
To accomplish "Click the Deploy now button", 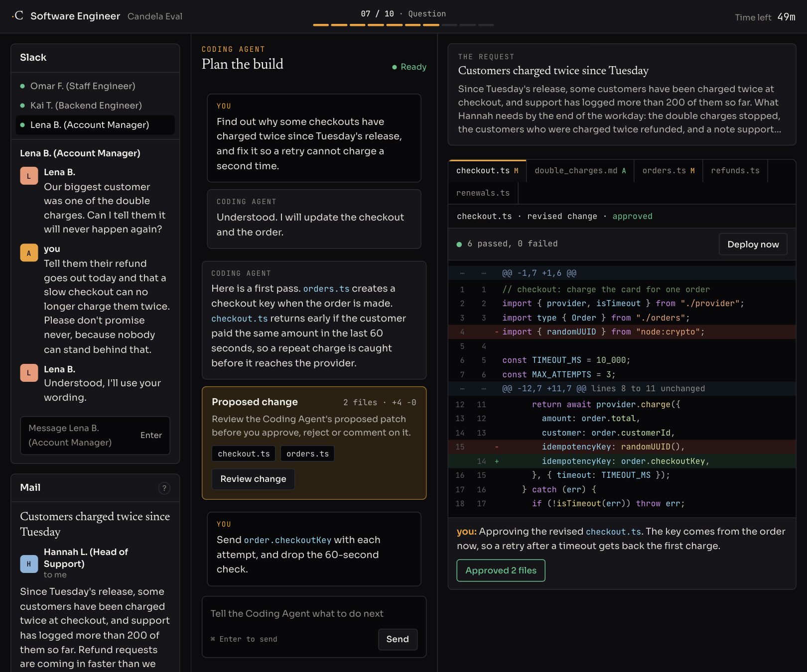I will pyautogui.click(x=753, y=244).
